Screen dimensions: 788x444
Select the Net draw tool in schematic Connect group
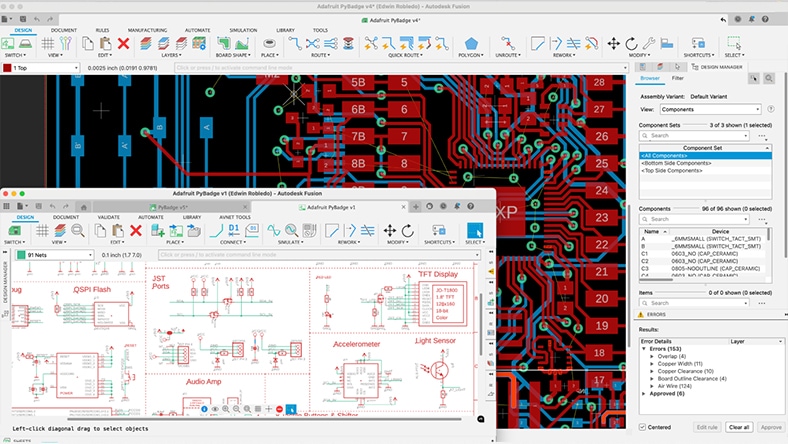pyautogui.click(x=216, y=231)
